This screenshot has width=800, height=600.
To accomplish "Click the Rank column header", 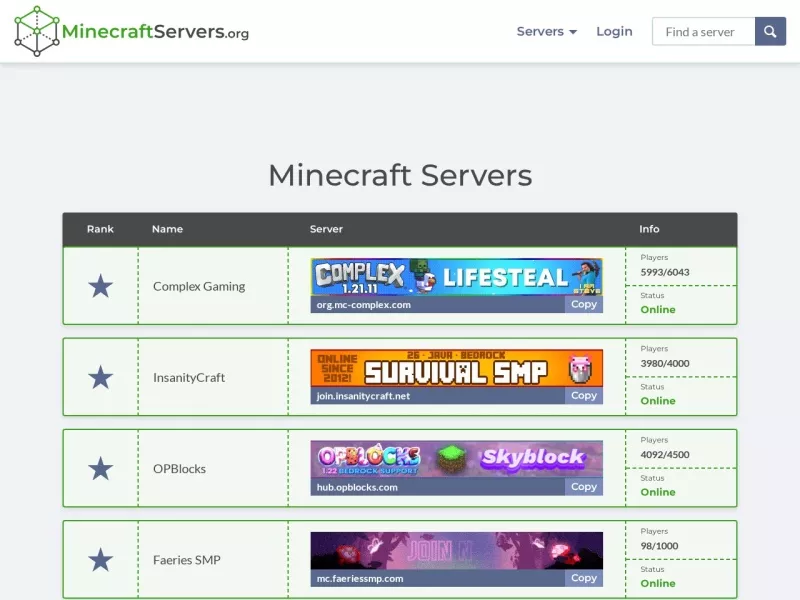I will [x=100, y=229].
